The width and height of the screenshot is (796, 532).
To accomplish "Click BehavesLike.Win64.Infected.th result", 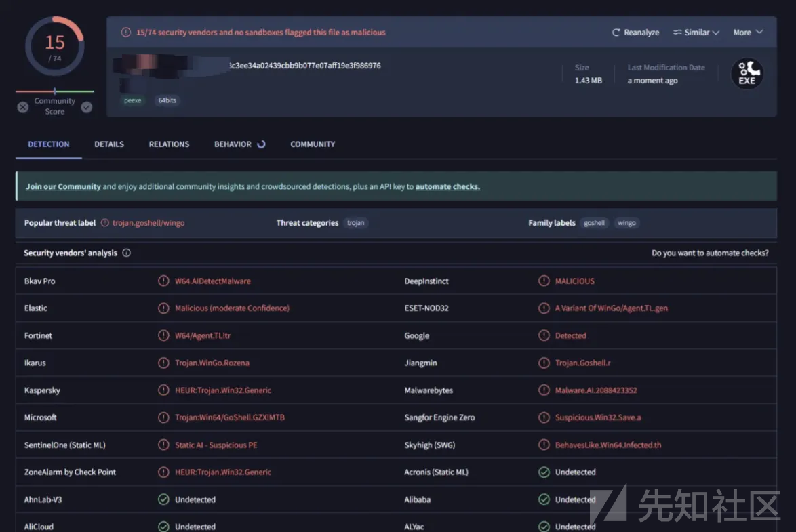I will pyautogui.click(x=608, y=445).
